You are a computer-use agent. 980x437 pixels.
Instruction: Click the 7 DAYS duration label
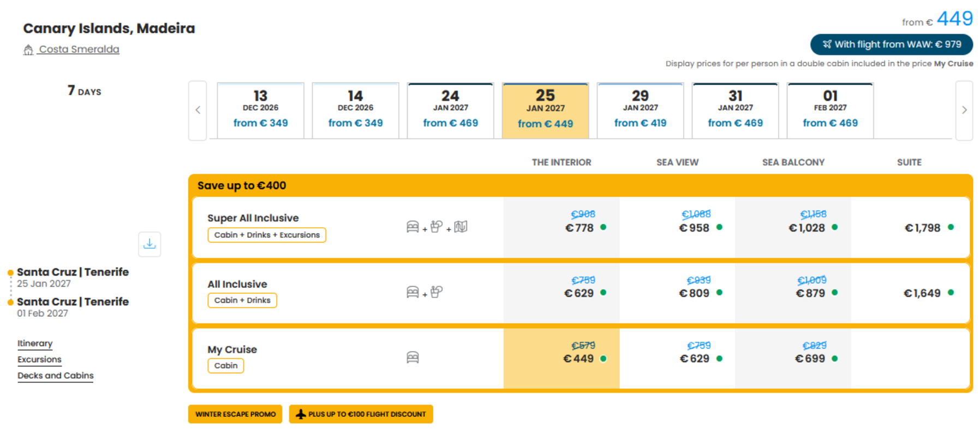tap(85, 91)
